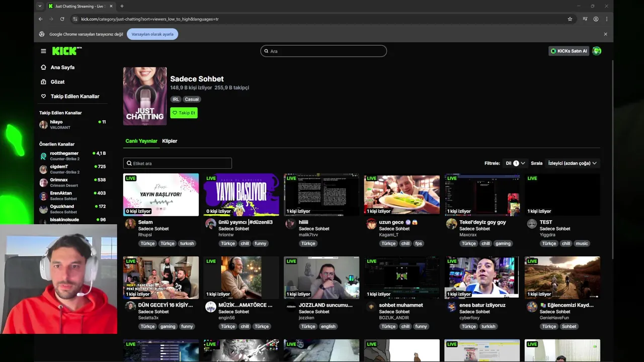The image size is (644, 362).
Task: Click Varsayılan olarak ayarla button
Action: 152,34
